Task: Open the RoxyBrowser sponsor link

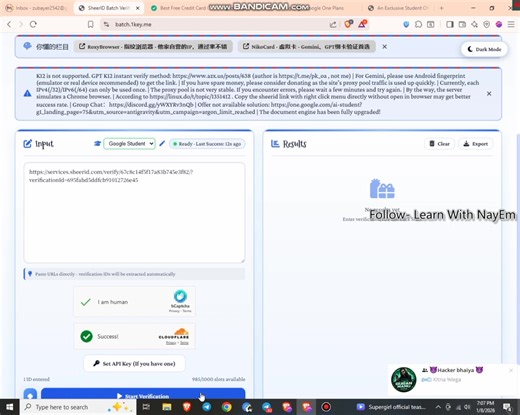Action: [153, 47]
